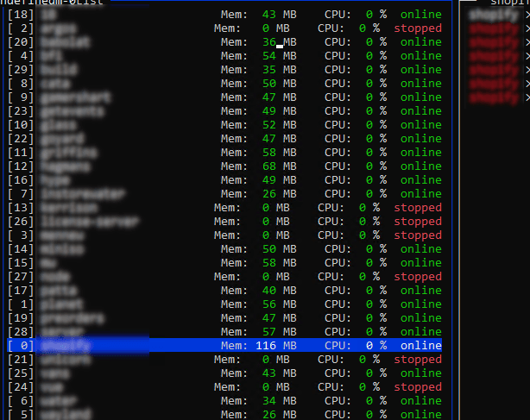Viewport: 530px width, 420px height.
Task: Pick online process row [ 9]
Action: pos(224,97)
